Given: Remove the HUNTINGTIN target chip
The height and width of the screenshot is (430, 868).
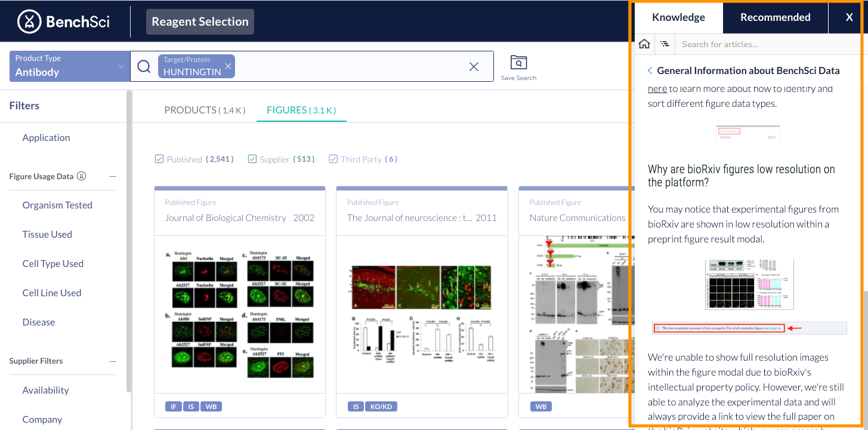Looking at the screenshot, I should tap(228, 66).
